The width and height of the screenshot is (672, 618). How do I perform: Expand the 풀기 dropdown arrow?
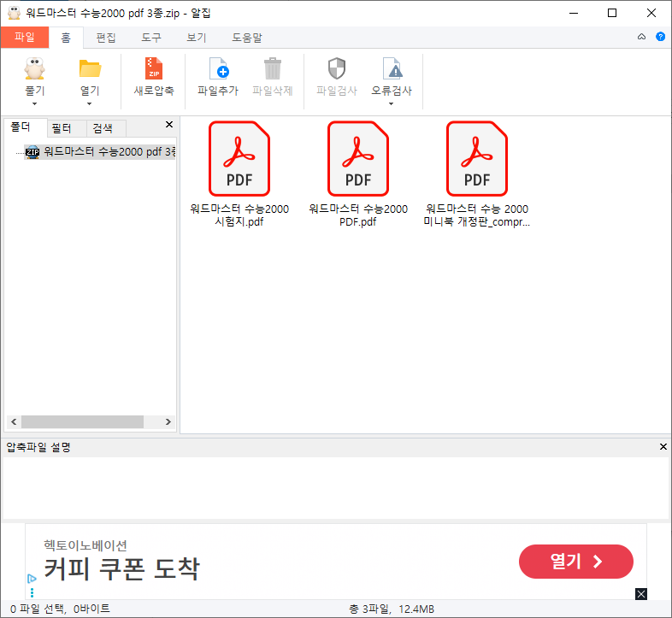coord(35,104)
